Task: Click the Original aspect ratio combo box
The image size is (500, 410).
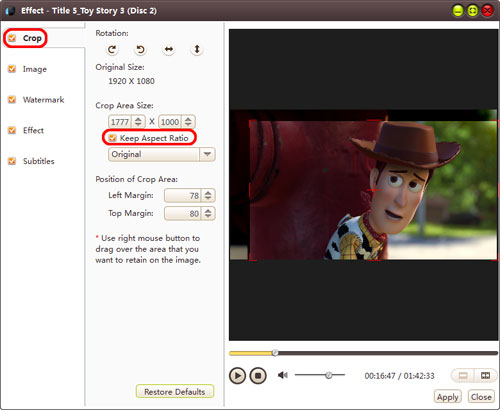Action: (x=161, y=154)
